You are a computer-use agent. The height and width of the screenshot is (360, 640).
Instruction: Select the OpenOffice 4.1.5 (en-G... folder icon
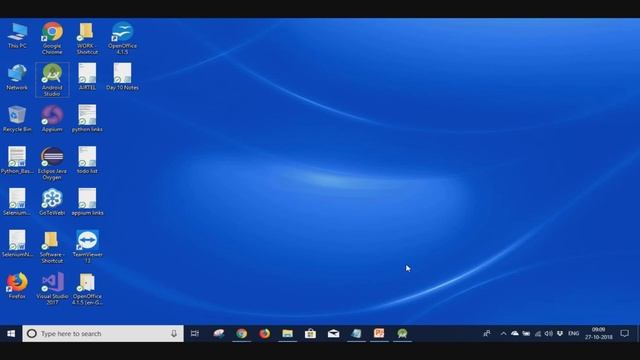[x=87, y=289]
